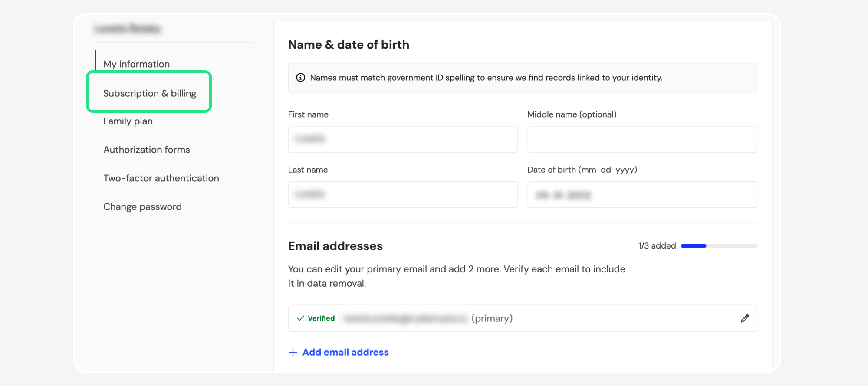Viewport: 868px width, 386px height.
Task: Click the Verified checkmark icon
Action: click(300, 318)
